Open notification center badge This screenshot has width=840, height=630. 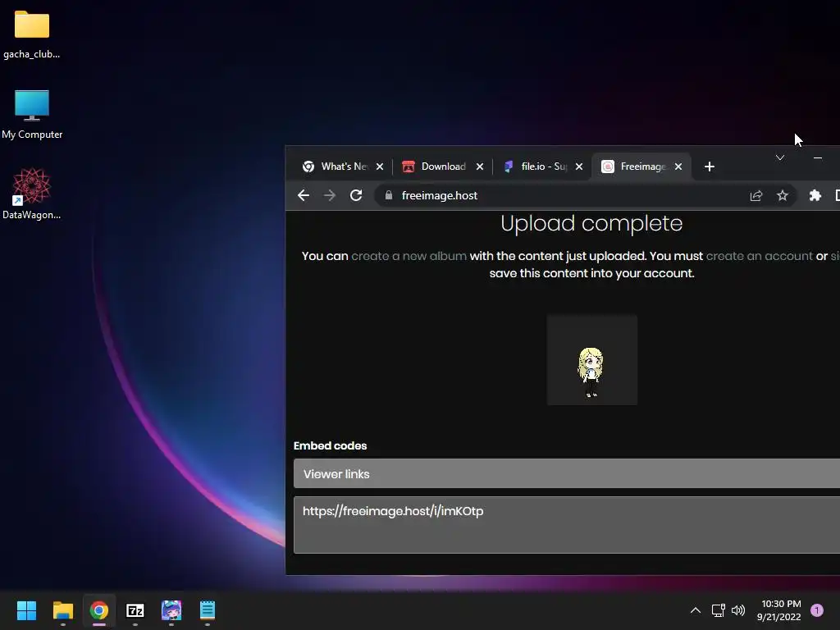[x=817, y=610]
